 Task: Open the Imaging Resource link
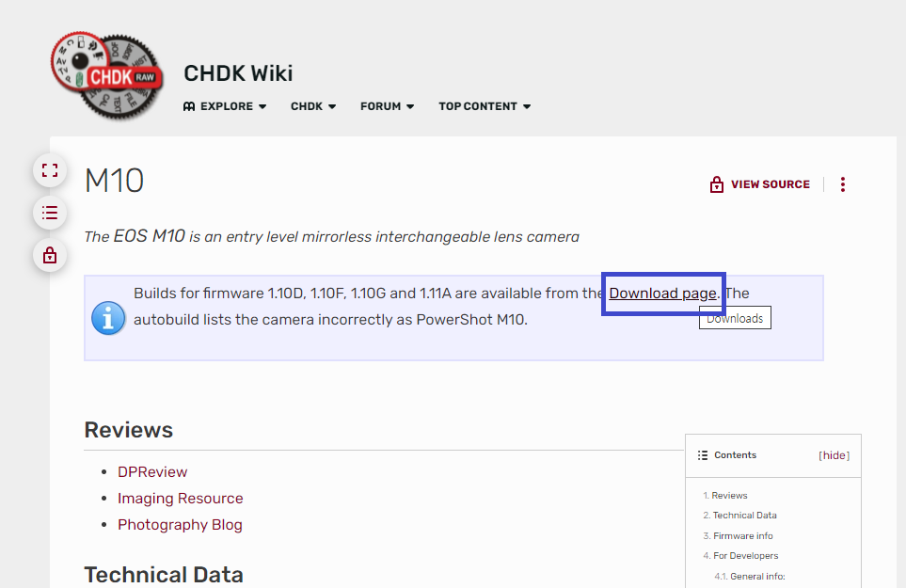click(181, 499)
